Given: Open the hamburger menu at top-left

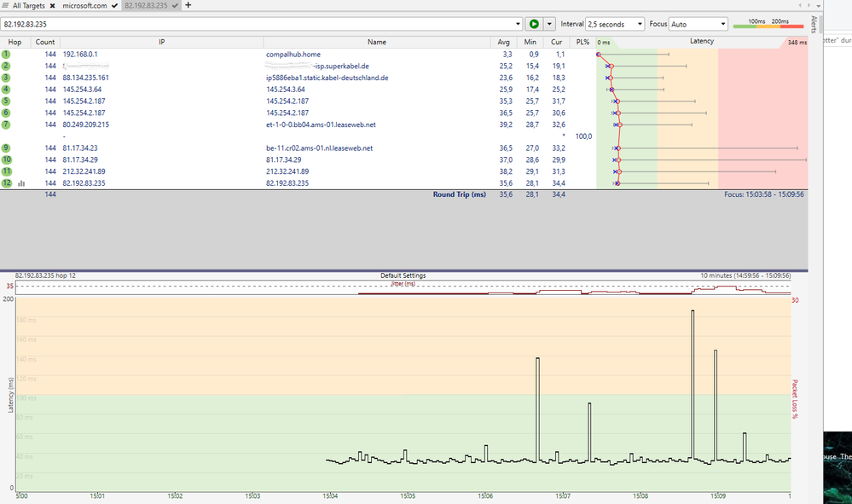Looking at the screenshot, I should 6,4.
